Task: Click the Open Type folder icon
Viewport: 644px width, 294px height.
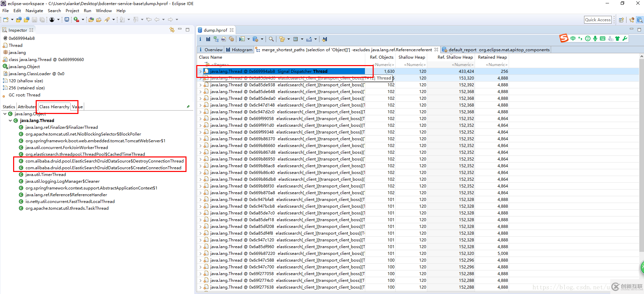Action: (91, 20)
